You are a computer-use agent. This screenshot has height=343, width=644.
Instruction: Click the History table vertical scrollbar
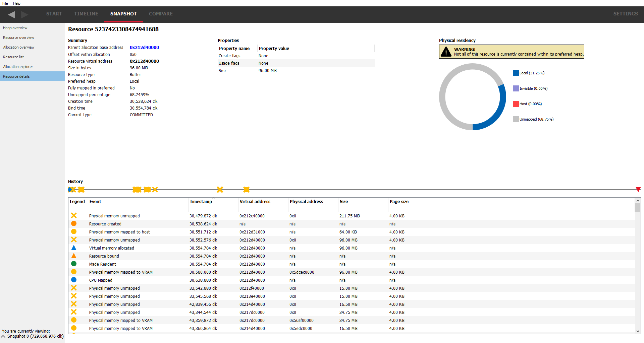pos(638,208)
